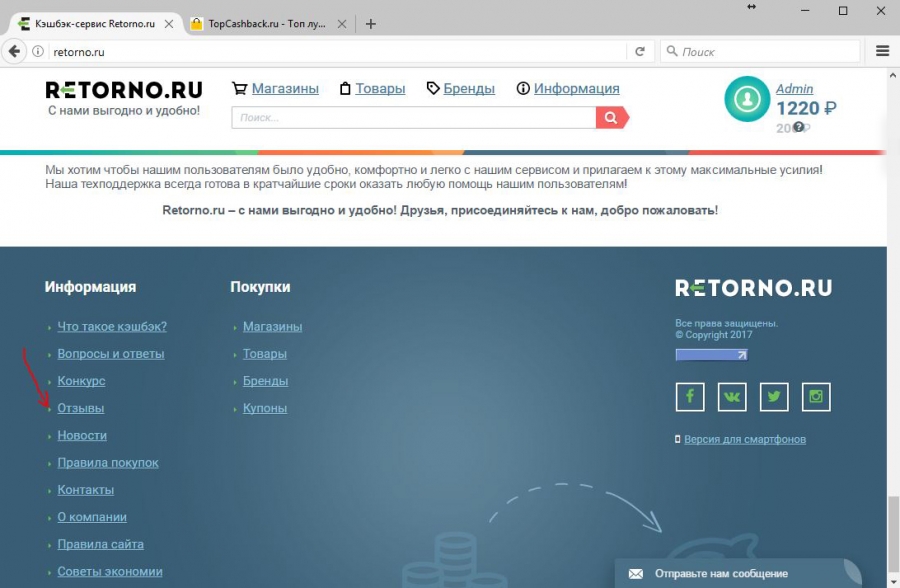Click the site search field Поиск...

pyautogui.click(x=413, y=118)
